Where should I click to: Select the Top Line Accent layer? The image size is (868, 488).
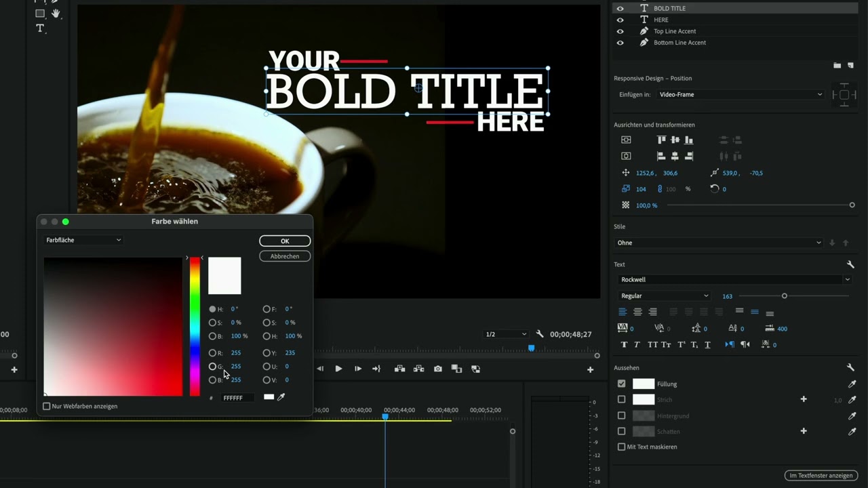pos(674,31)
